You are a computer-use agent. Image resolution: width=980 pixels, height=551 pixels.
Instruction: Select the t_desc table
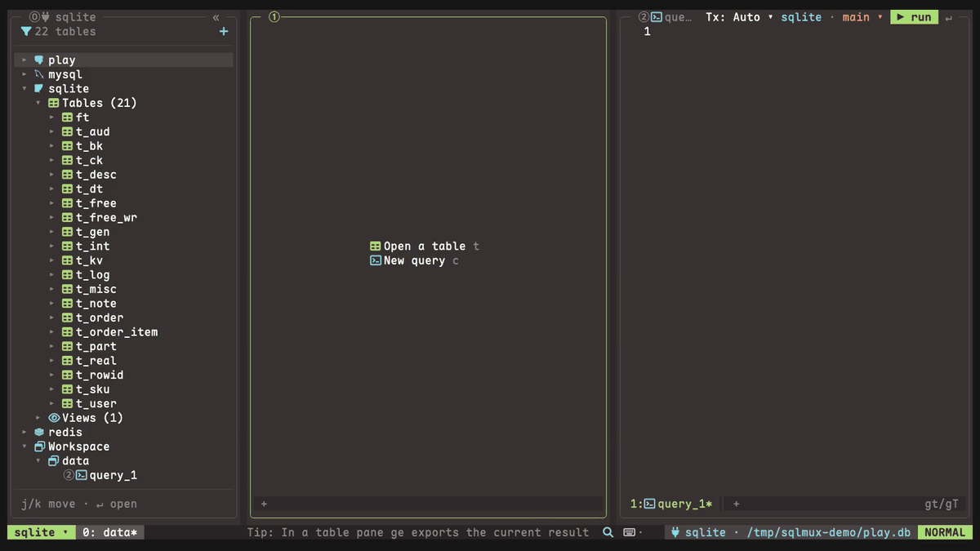(96, 175)
